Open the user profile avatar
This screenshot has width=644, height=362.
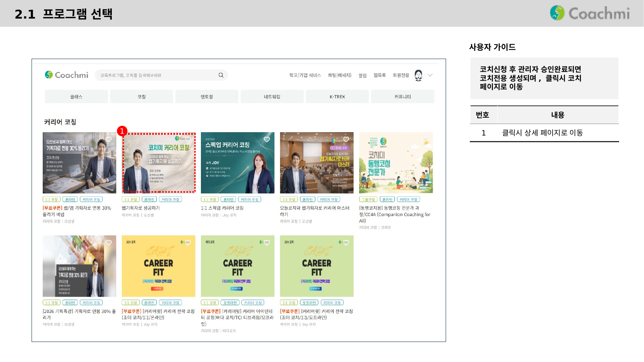click(419, 75)
